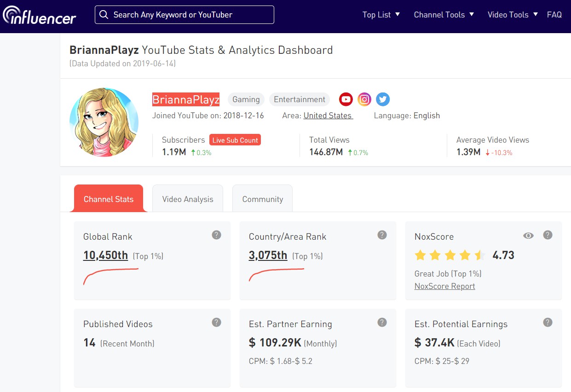The height and width of the screenshot is (392, 571).
Task: Click the Great Job (Top 1%) text
Action: 448,274
